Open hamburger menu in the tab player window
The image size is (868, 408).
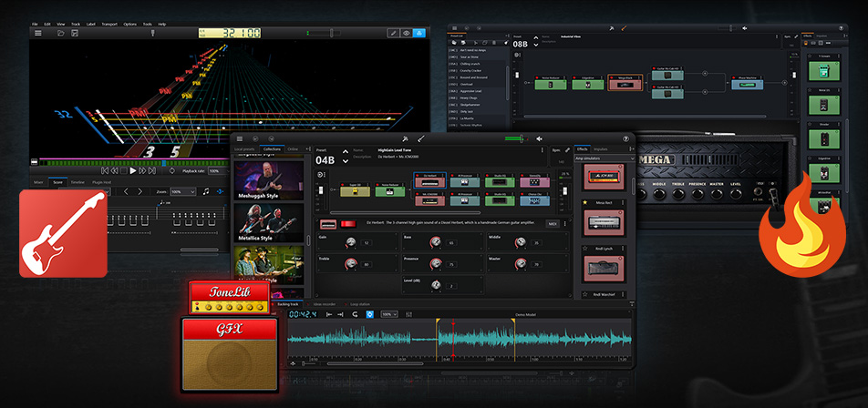pos(37,33)
